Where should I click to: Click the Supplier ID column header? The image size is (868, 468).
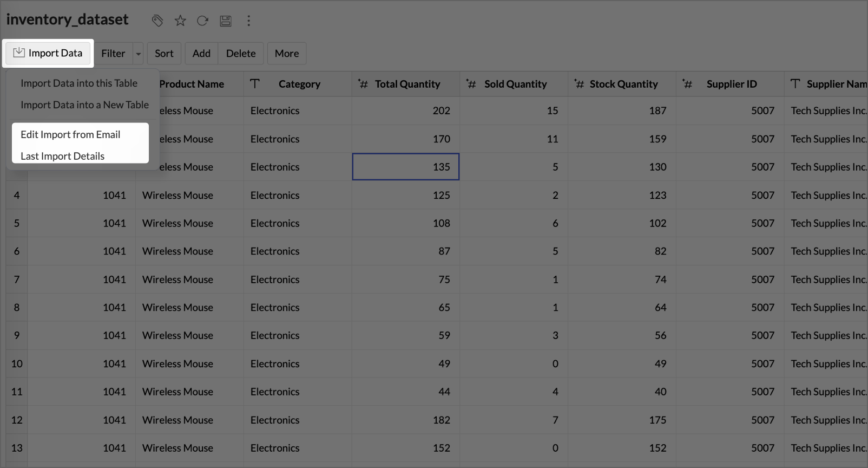732,84
